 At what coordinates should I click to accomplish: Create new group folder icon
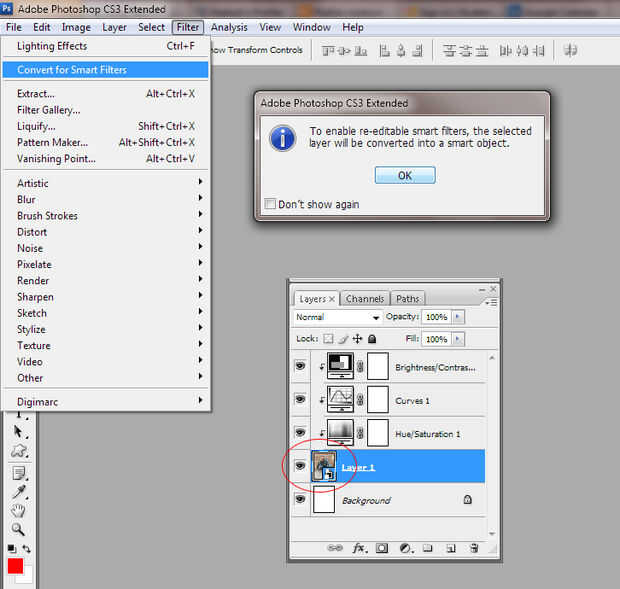(427, 548)
